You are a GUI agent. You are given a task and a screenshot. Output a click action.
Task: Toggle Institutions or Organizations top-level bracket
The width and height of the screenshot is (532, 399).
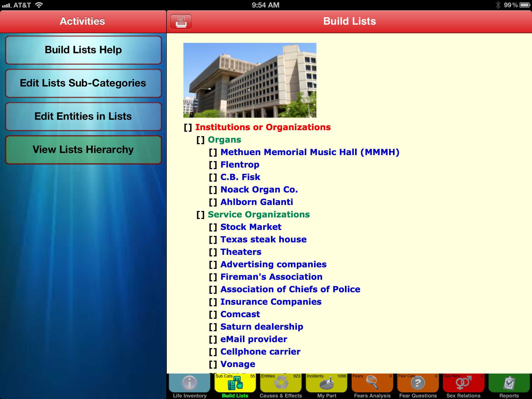point(188,128)
